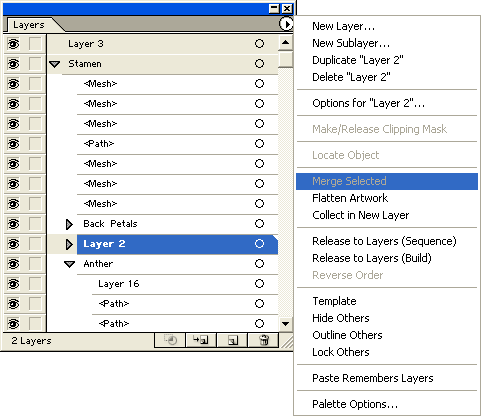Choose Outline Others
Screen dimensions: 481x416
point(347,335)
